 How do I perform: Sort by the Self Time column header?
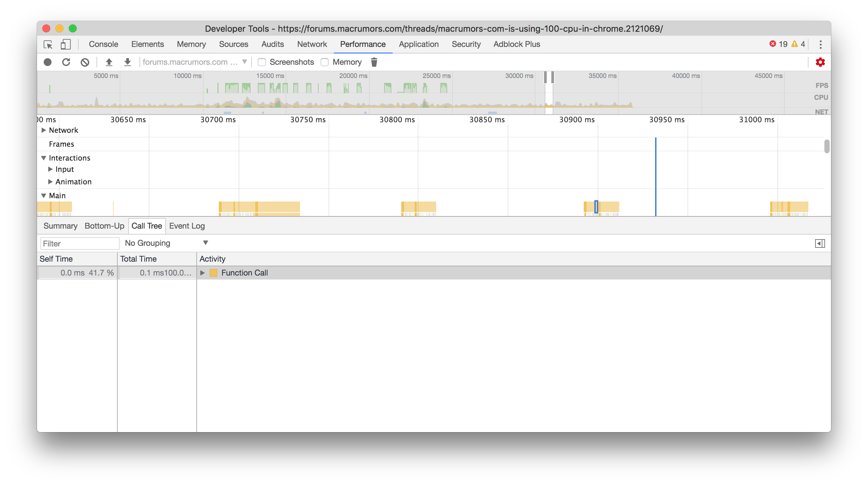tap(77, 259)
